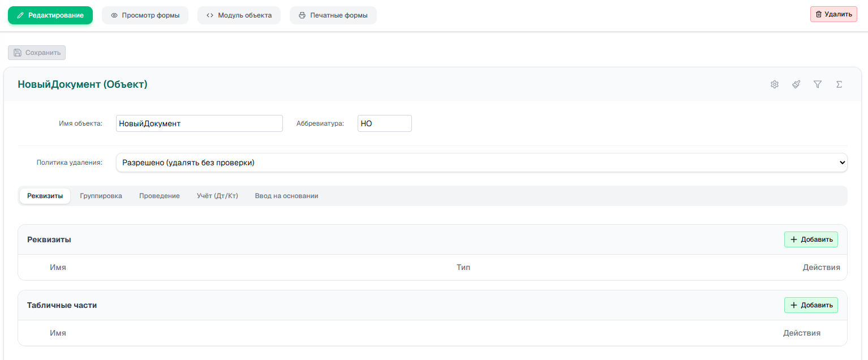The image size is (868, 360).
Task: Go to the Учёт (Дт/Кт) tab
Action: coord(217,196)
